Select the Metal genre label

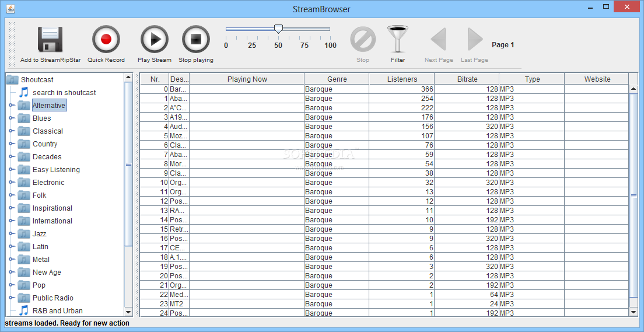click(41, 259)
